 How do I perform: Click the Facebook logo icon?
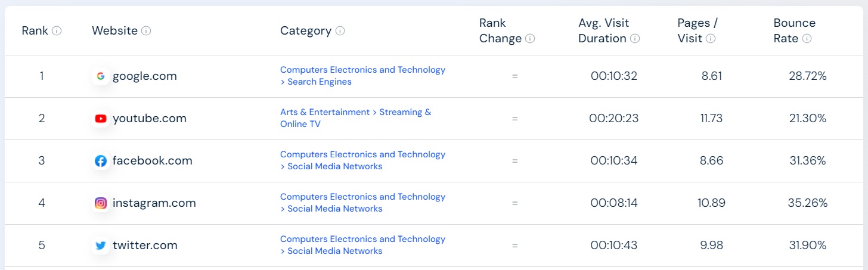[x=101, y=161]
